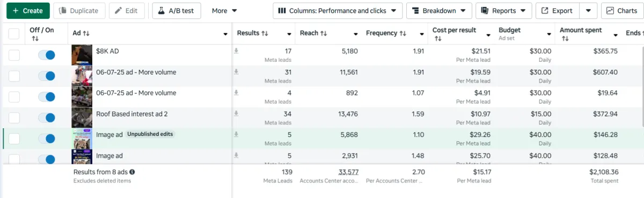Check the select-all header checkbox
The image size is (644, 198).
[x=14, y=34]
